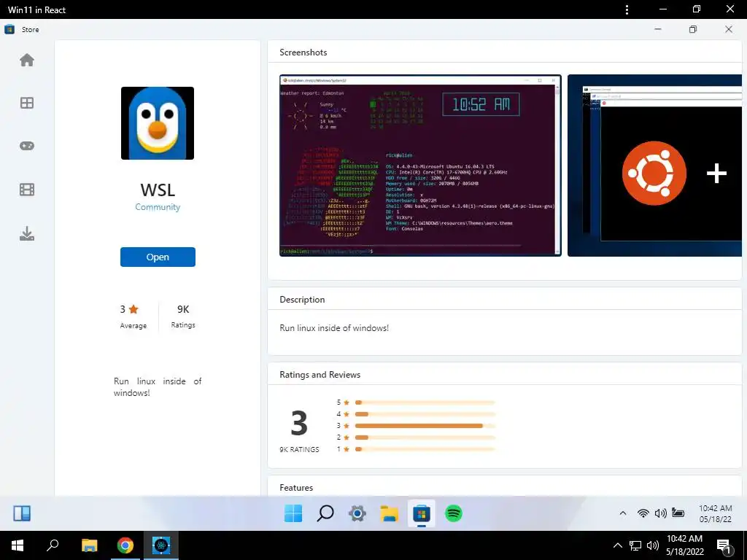Click the Description section heading
747x560 pixels.
pyautogui.click(x=302, y=300)
